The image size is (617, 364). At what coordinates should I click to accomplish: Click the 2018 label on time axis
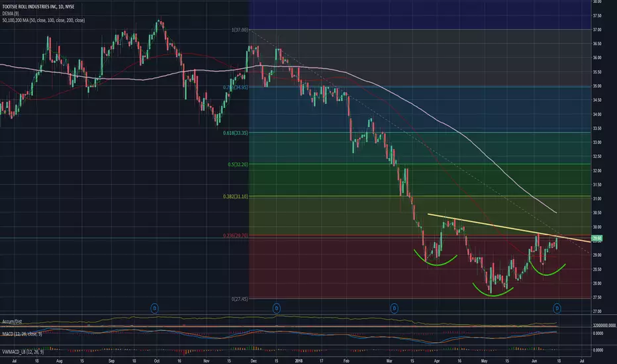(299, 361)
